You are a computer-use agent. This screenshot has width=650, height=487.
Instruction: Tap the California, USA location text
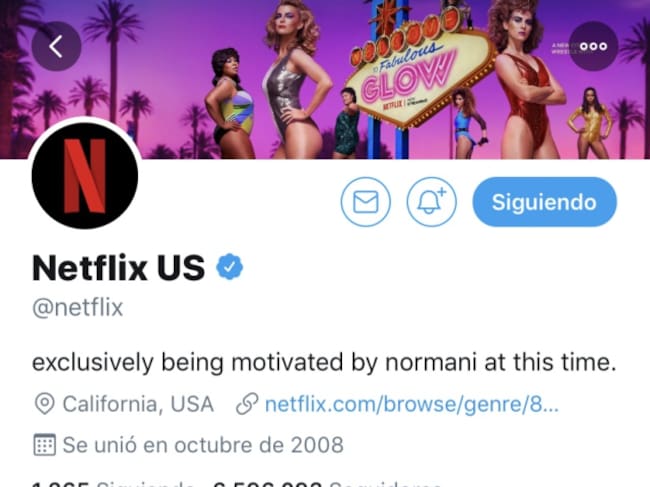pos(138,404)
